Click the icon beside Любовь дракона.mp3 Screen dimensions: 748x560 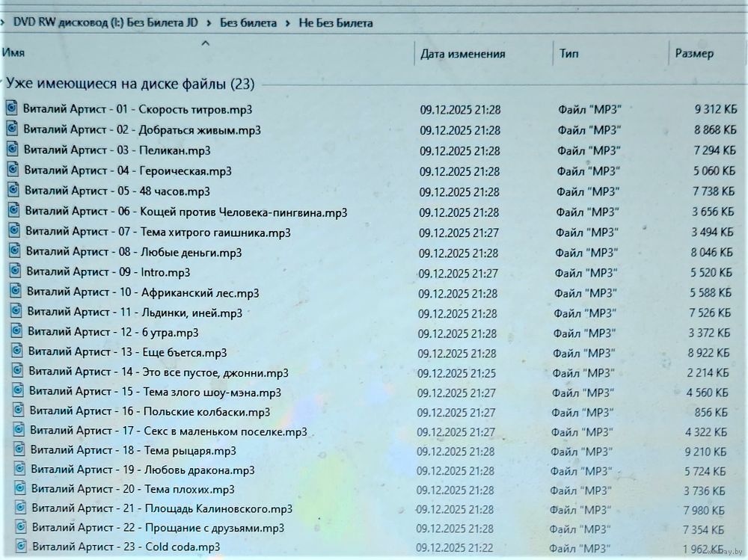pos(20,469)
